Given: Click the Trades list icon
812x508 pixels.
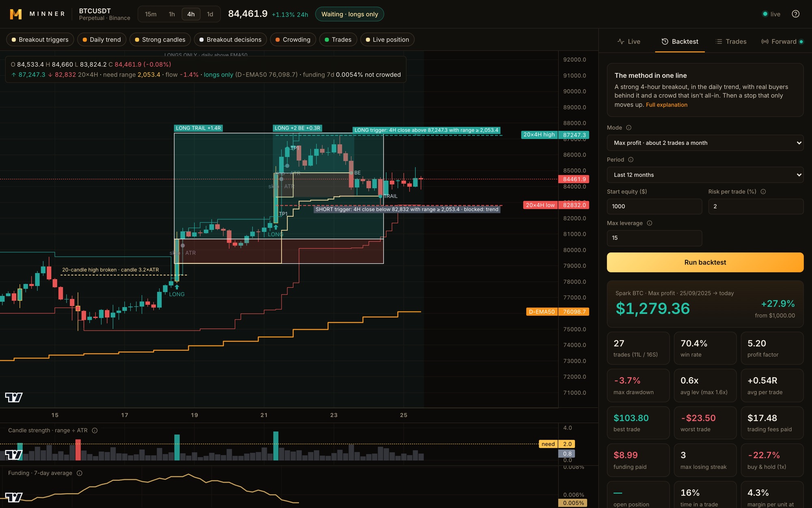Looking at the screenshot, I should pyautogui.click(x=719, y=41).
